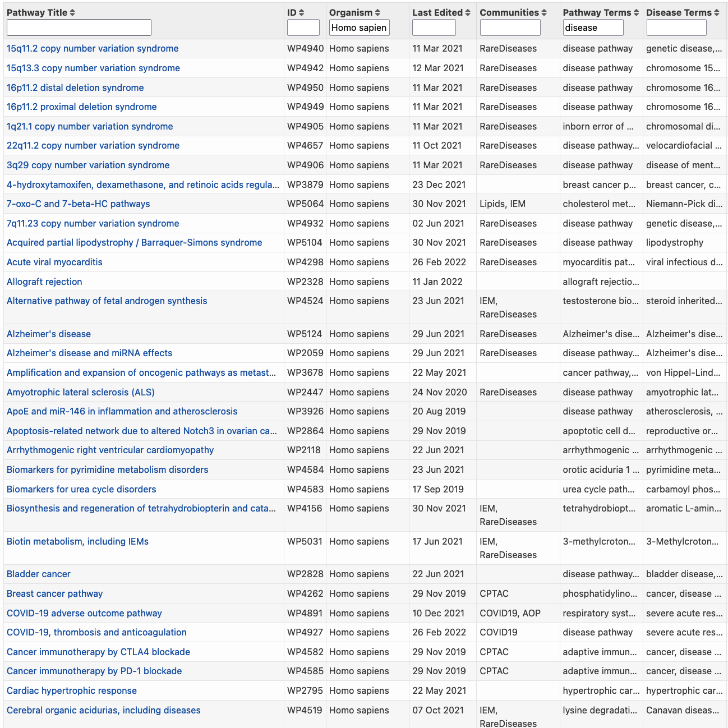Viewport: 728px width, 728px height.
Task: Click sort arrows next to ID header
Action: click(302, 13)
